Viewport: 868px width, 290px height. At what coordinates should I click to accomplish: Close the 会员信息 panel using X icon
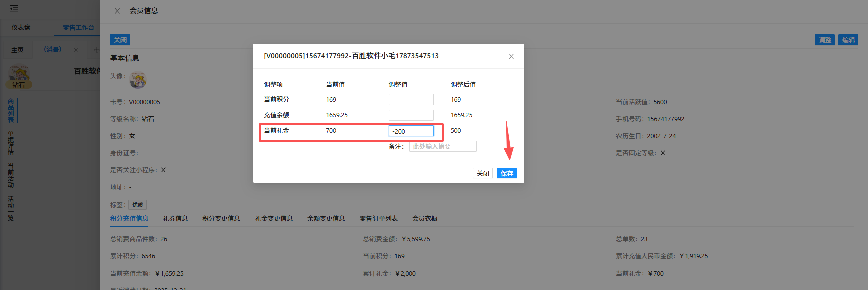click(117, 11)
